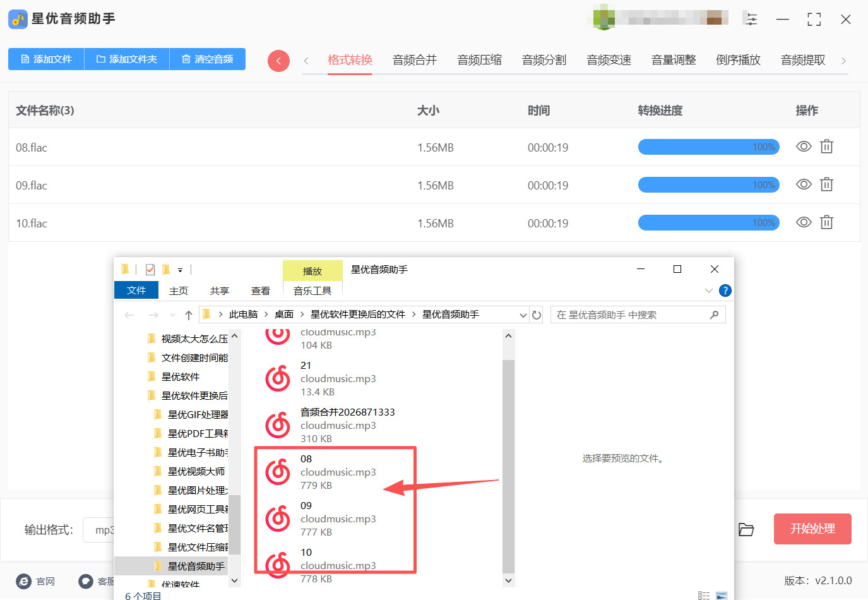
Task: Click the Explorer back navigation arrow
Action: (129, 315)
